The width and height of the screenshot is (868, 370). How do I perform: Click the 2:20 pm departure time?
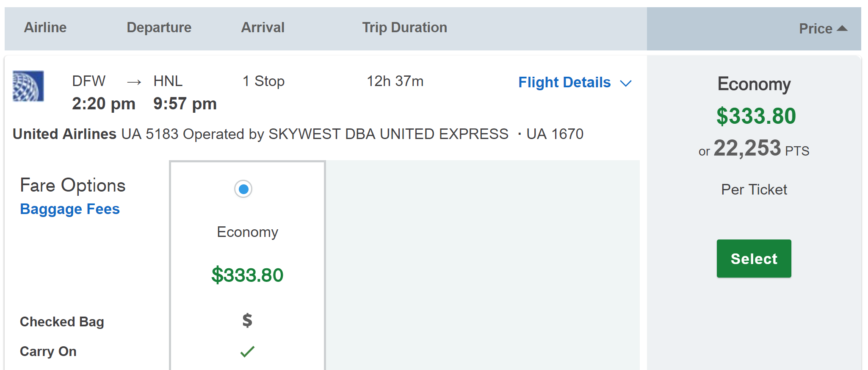coord(104,104)
